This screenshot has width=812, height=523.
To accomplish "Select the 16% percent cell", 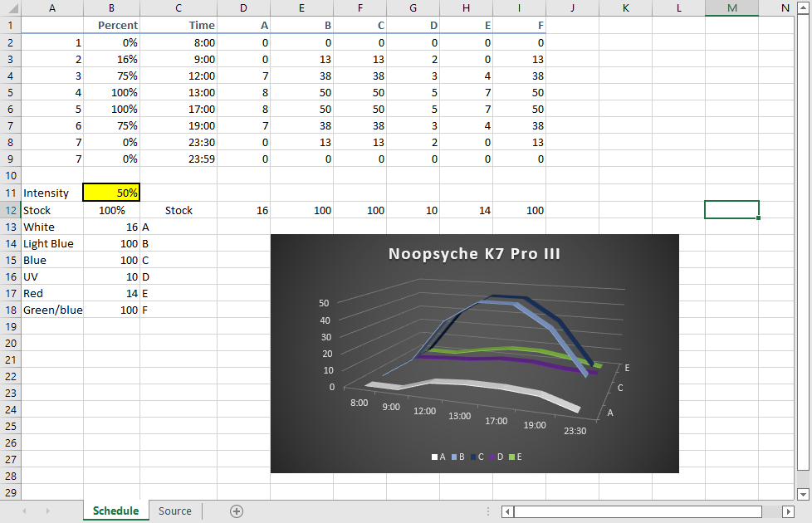I will pos(111,59).
